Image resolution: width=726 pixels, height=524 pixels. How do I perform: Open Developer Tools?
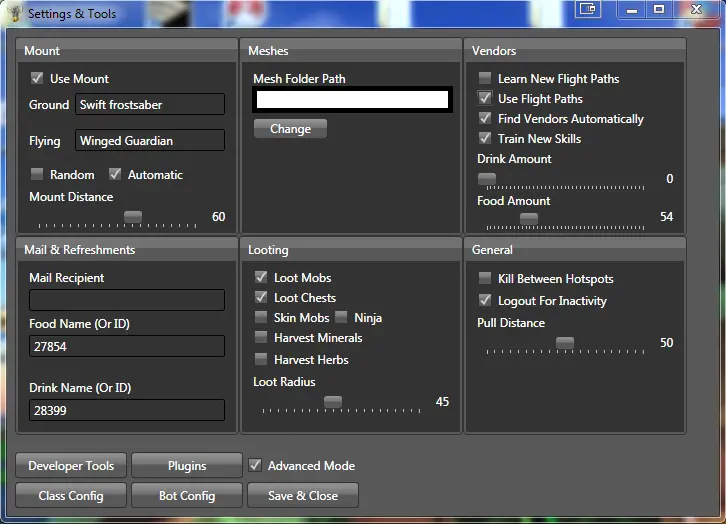pos(71,466)
